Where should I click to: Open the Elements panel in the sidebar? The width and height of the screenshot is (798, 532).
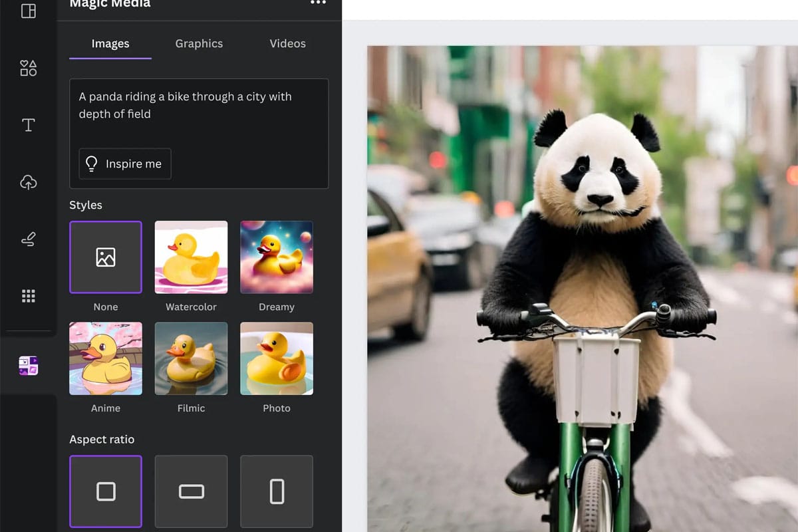[28, 67]
